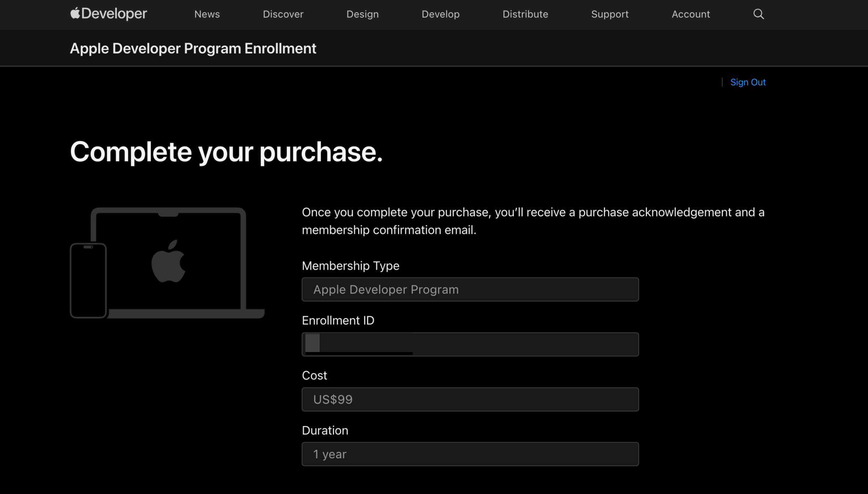This screenshot has height=494, width=868.
Task: Click Apple Developer Program Enrollment title
Action: click(x=193, y=49)
